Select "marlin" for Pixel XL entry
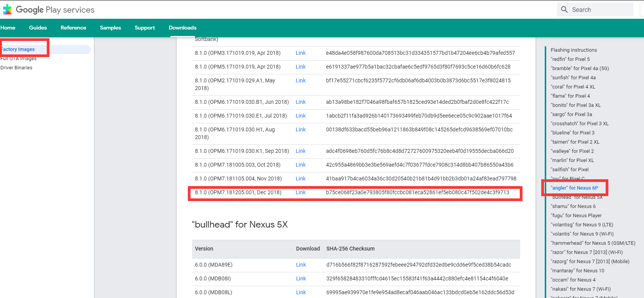 pos(572,160)
